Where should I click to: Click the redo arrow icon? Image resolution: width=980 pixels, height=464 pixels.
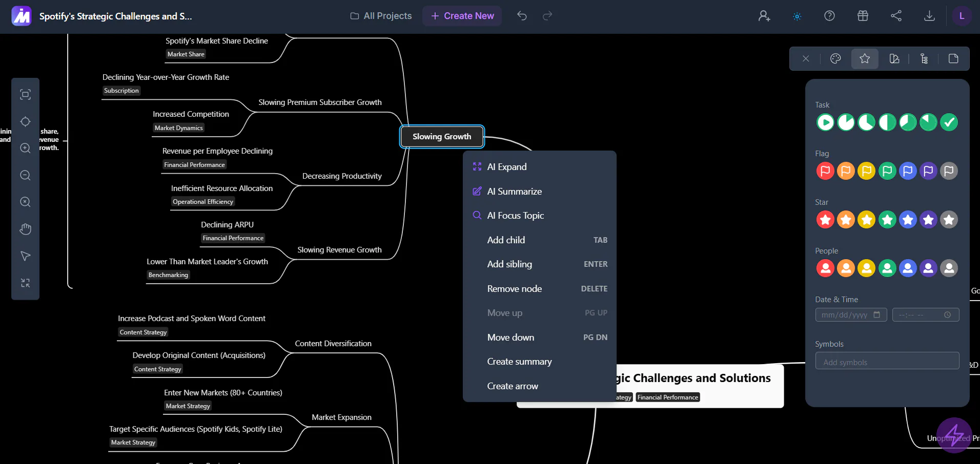pos(547,16)
